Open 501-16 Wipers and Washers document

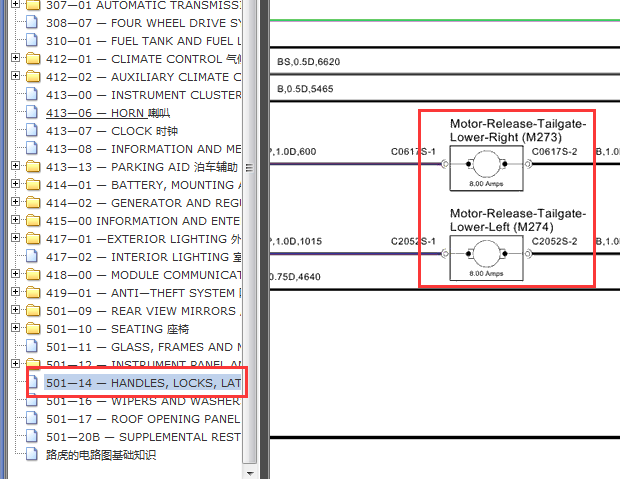pos(144,401)
